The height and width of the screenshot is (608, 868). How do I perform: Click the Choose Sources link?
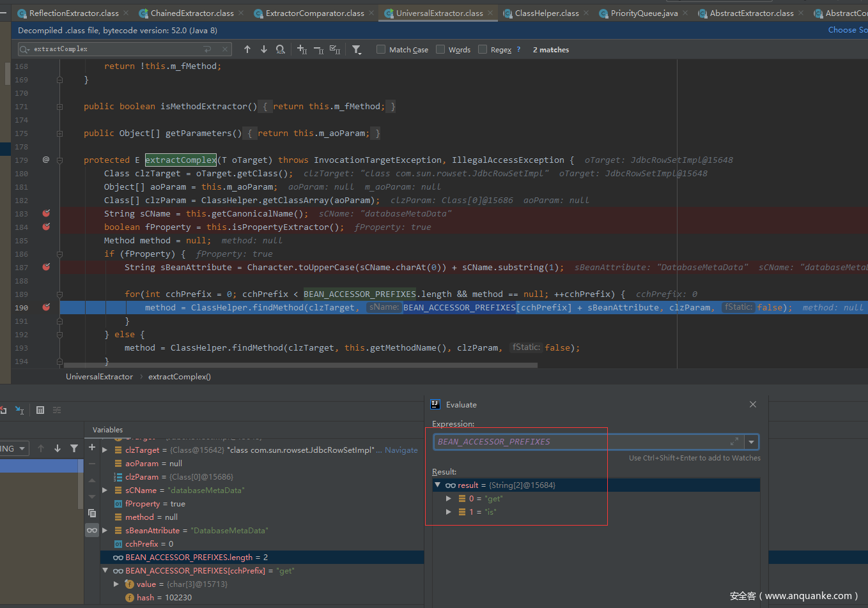pos(848,30)
